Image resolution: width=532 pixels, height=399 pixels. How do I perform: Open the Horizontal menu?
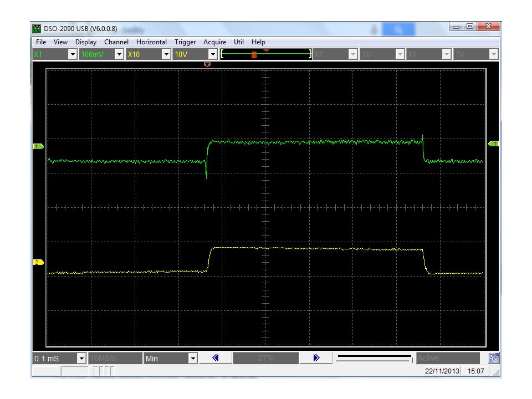pyautogui.click(x=151, y=42)
